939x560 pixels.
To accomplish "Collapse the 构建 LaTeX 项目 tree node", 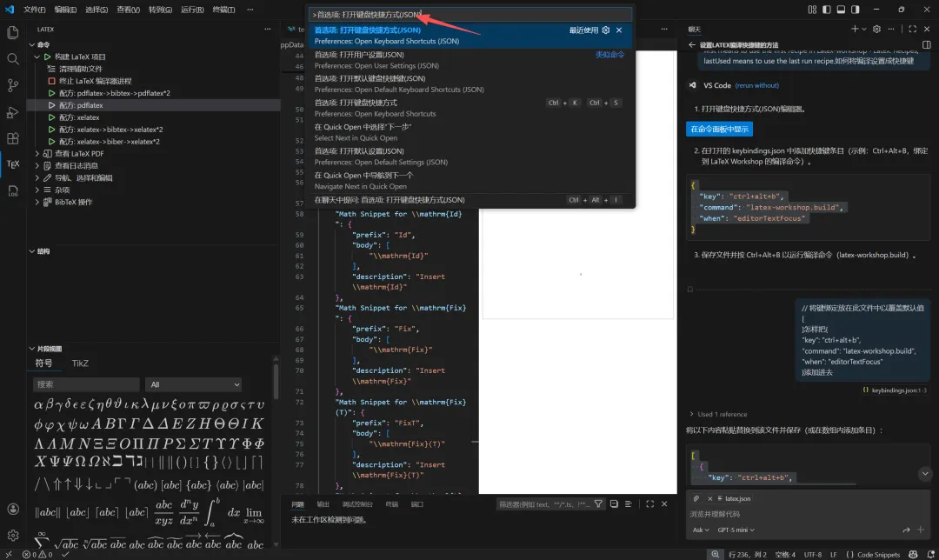I will (x=37, y=57).
